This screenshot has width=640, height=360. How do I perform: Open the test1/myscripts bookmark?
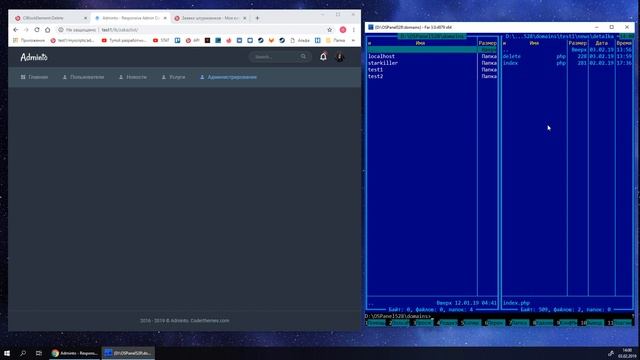tap(72, 40)
